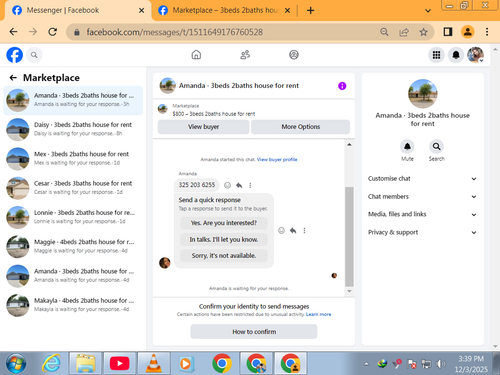Open the Groups icon in top navigation
This screenshot has height=375, width=500.
[294, 55]
